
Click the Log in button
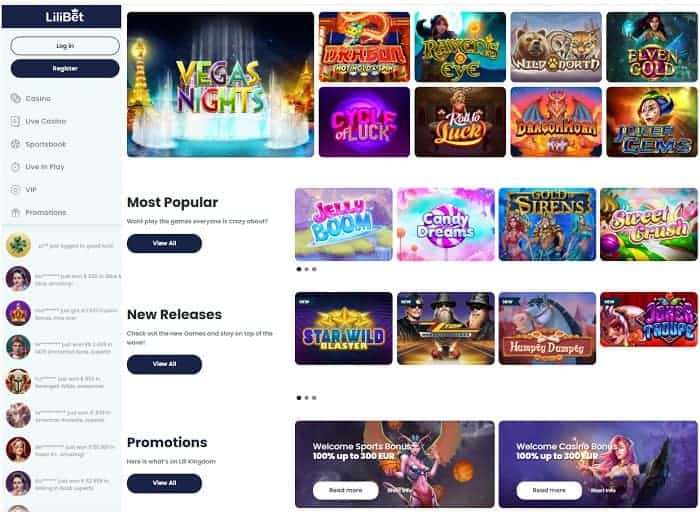pos(65,46)
